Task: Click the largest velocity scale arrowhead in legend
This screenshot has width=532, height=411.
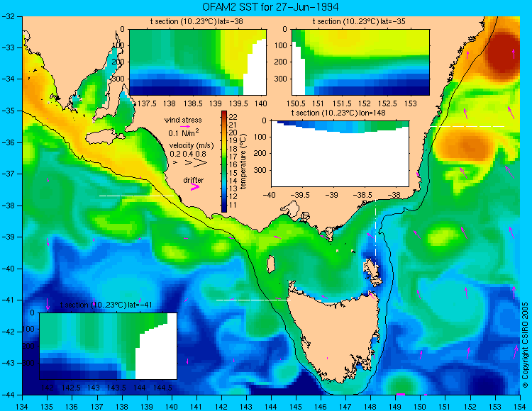Action: point(200,163)
